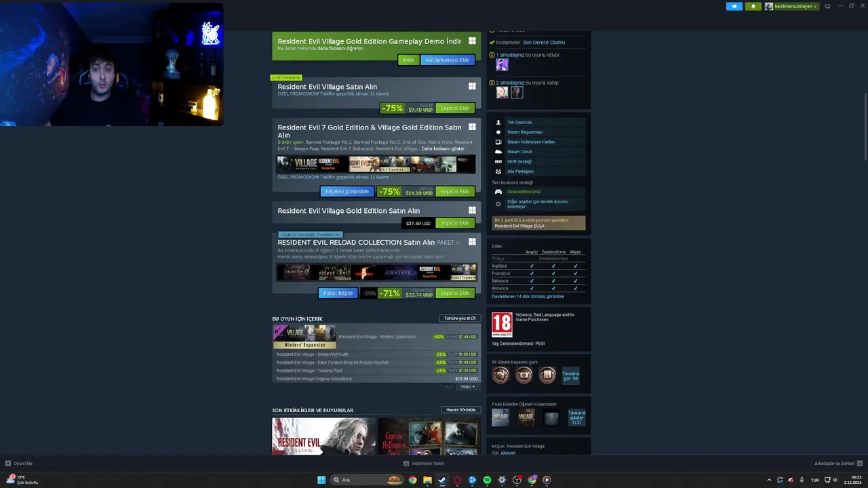
Task: Open İndirmeleri Yönet downloads manager
Action: [424, 464]
